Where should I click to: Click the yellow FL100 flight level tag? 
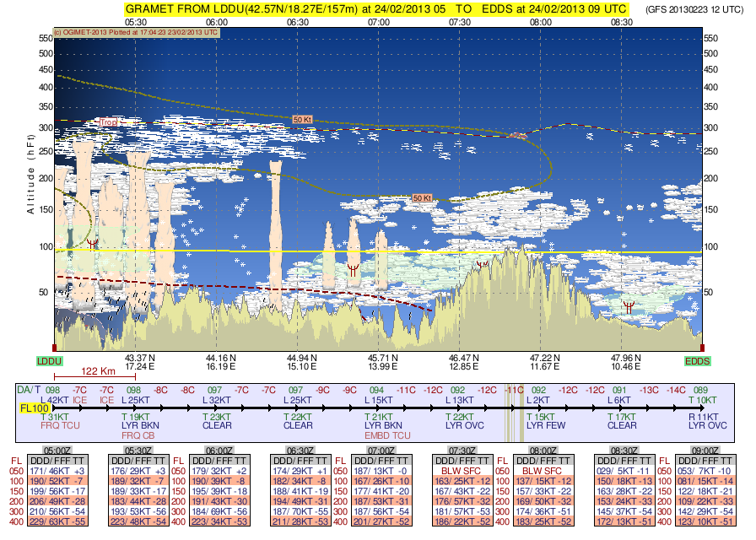coord(34,408)
